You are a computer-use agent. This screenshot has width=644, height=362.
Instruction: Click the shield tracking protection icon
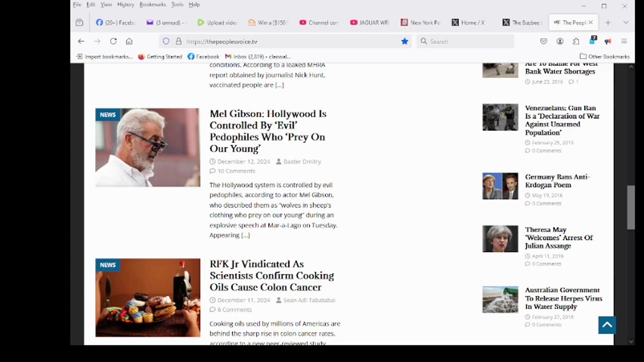click(166, 41)
